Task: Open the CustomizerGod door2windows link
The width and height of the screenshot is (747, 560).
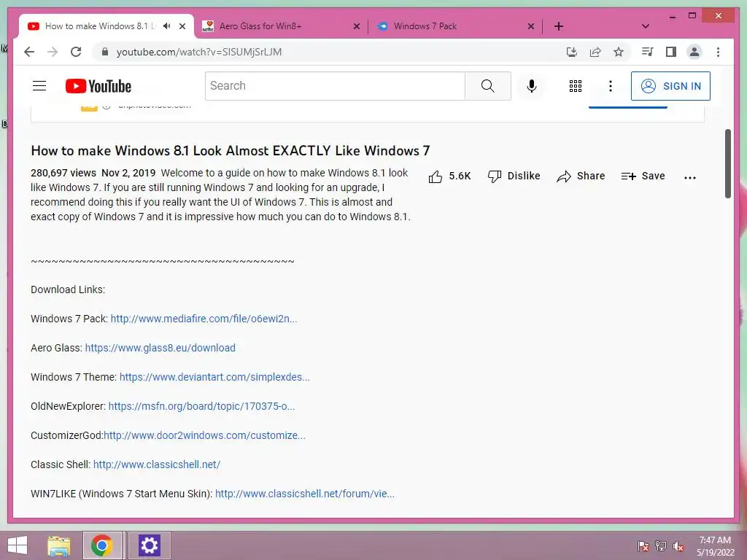Action: (204, 436)
